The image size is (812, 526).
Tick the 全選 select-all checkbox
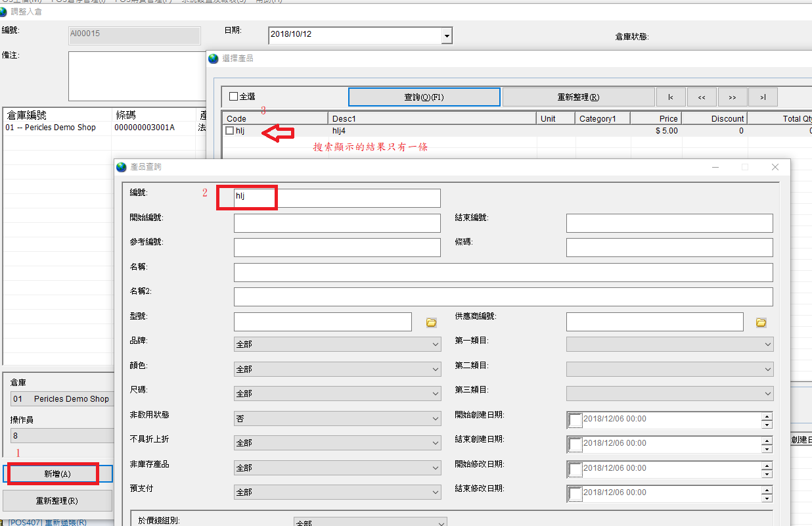pyautogui.click(x=233, y=97)
